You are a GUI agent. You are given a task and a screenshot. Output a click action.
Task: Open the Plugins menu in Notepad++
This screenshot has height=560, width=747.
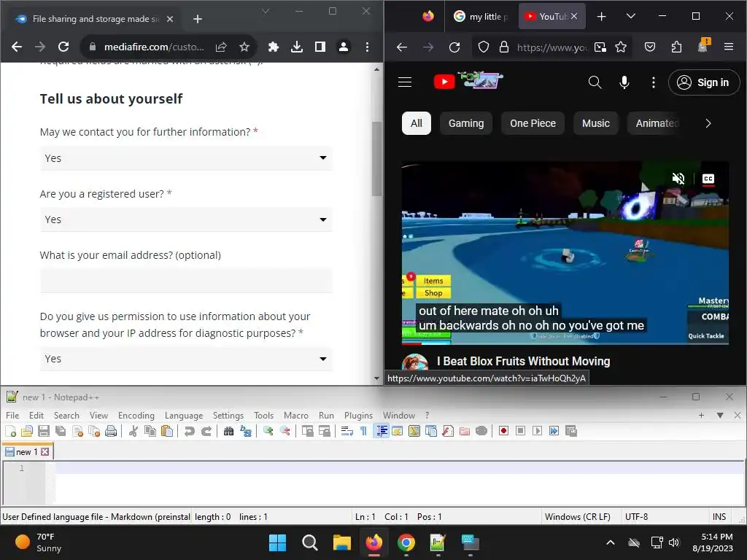tap(358, 415)
